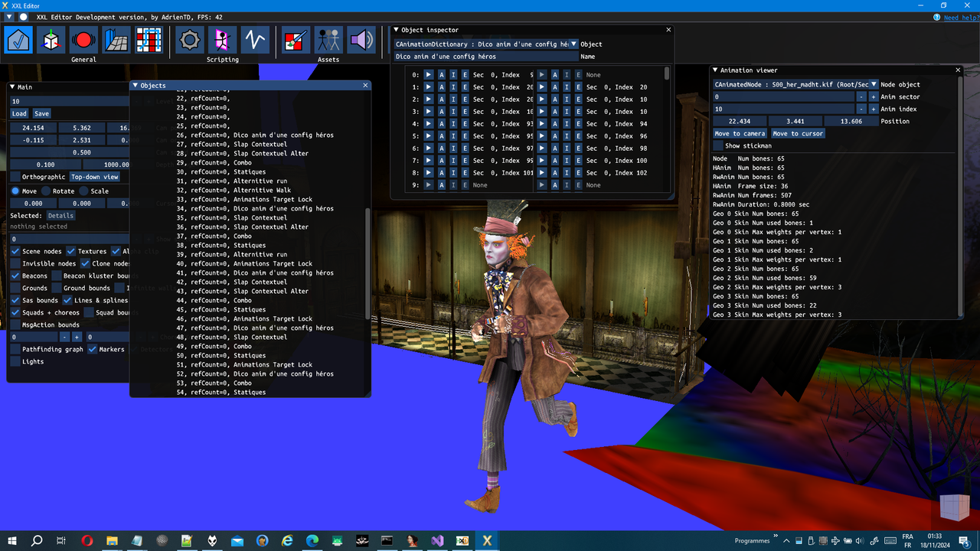
Task: Toggle the Sas bounds checkbox
Action: coord(15,300)
